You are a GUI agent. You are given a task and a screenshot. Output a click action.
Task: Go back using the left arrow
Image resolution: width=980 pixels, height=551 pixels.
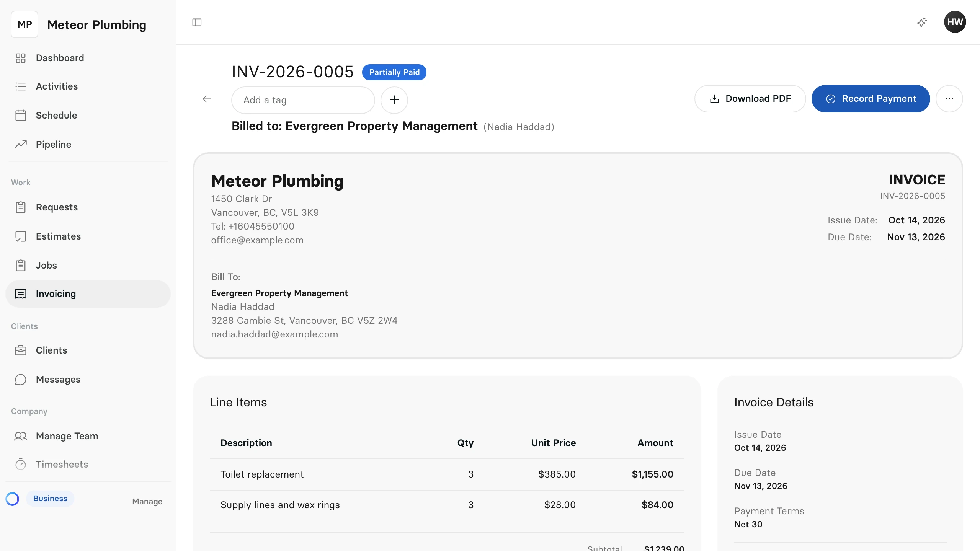point(207,99)
